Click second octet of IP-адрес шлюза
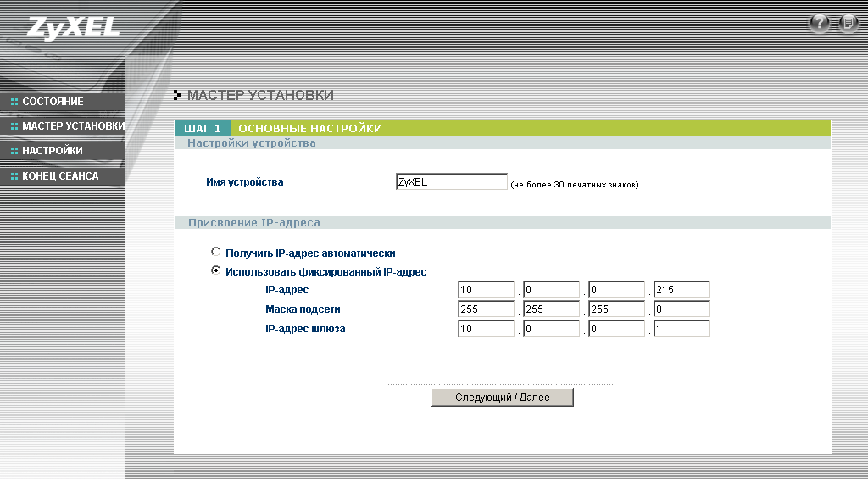The width and height of the screenshot is (868, 479). pyautogui.click(x=551, y=328)
